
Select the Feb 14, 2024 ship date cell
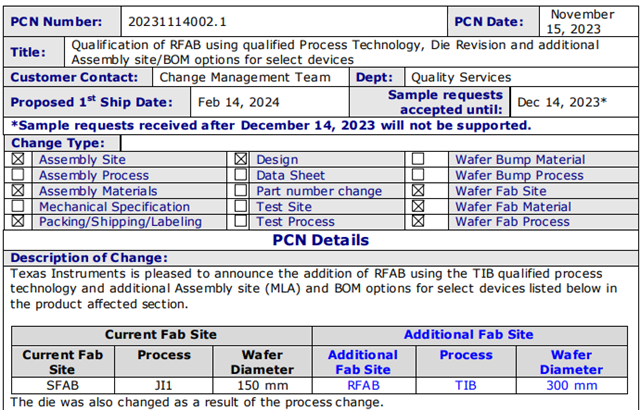[x=270, y=102]
